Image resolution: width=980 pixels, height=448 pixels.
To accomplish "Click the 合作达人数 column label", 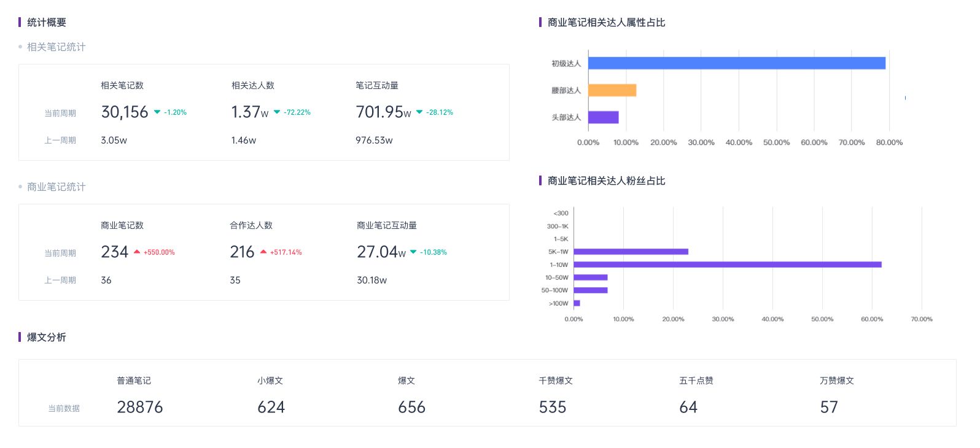I will point(251,225).
